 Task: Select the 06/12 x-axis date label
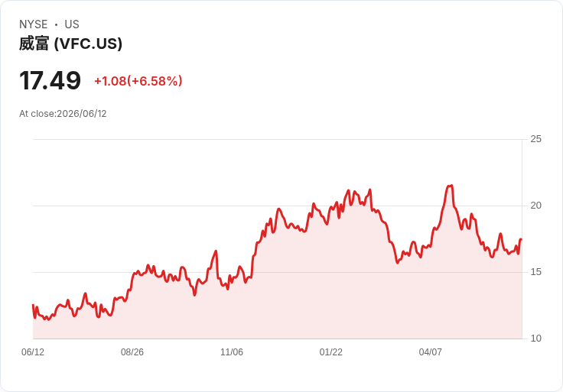tap(33, 352)
